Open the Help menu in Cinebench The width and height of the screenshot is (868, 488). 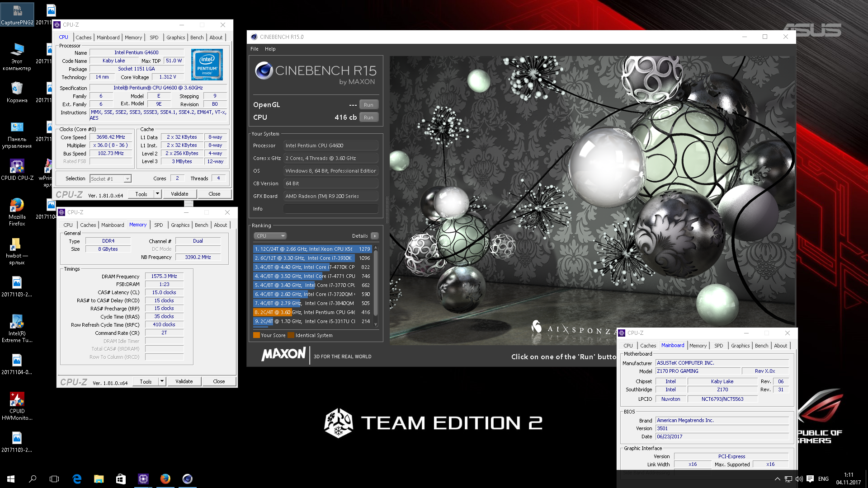click(270, 49)
